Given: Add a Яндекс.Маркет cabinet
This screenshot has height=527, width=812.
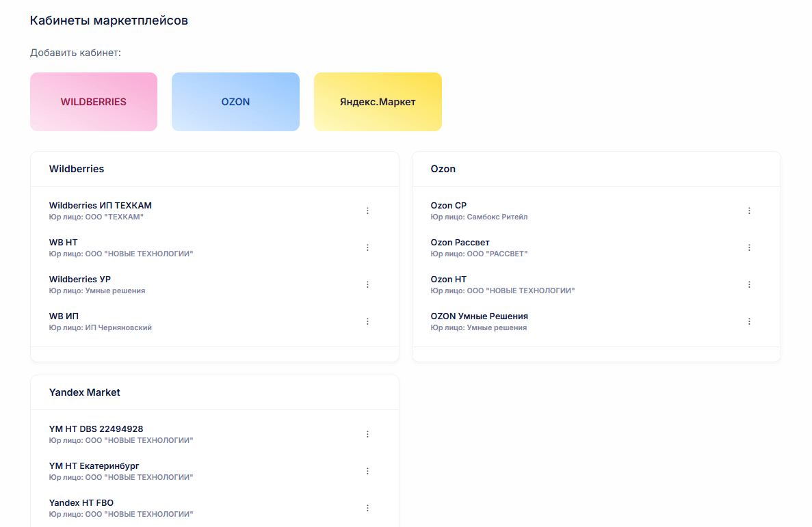Looking at the screenshot, I should [x=378, y=101].
